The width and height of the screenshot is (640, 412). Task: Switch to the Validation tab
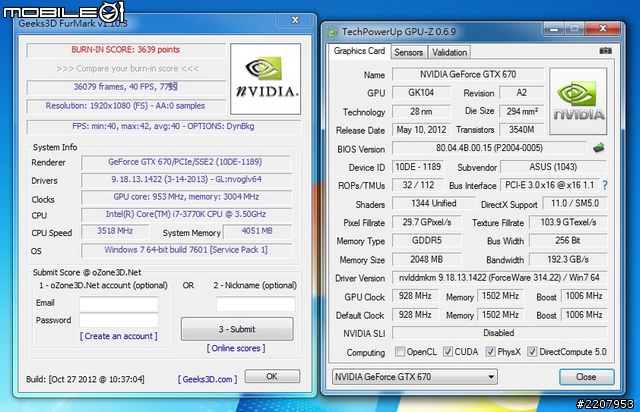pos(449,52)
